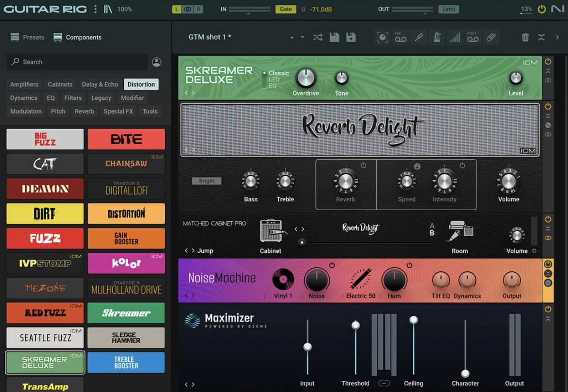Click the Native Instruments NI logo
Screen dimensions: 568x392
pyautogui.click(x=557, y=9)
